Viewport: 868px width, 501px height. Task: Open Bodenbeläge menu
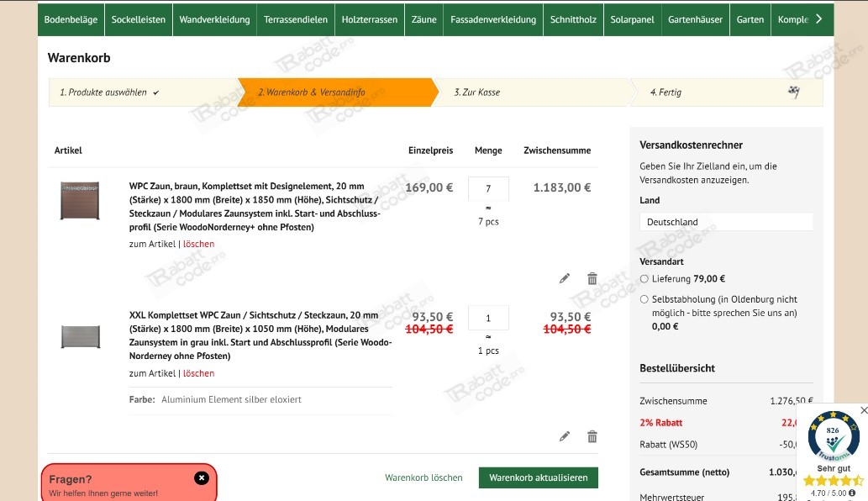(x=71, y=19)
